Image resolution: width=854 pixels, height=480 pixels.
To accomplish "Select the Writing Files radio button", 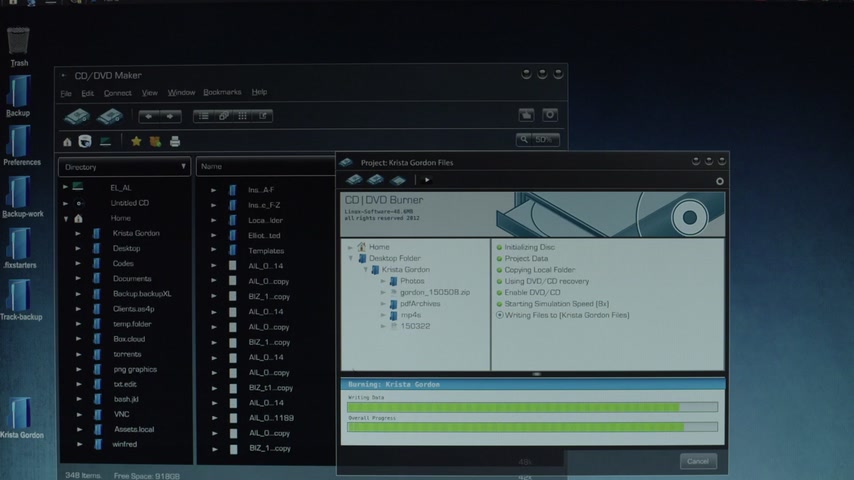I will [x=499, y=315].
